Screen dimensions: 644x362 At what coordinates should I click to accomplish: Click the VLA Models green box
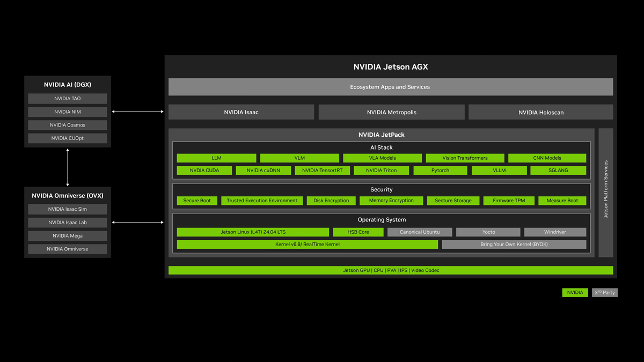pyautogui.click(x=382, y=158)
